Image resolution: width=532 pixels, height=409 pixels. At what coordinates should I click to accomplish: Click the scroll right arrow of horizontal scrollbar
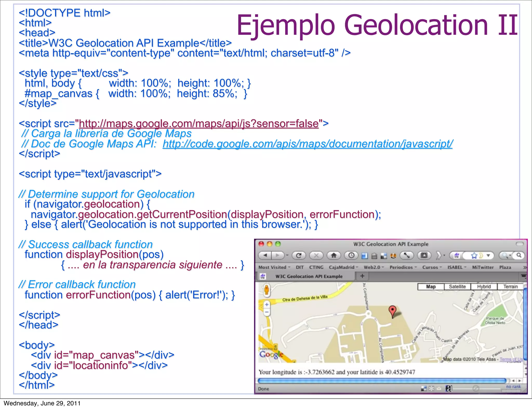pos(520,381)
